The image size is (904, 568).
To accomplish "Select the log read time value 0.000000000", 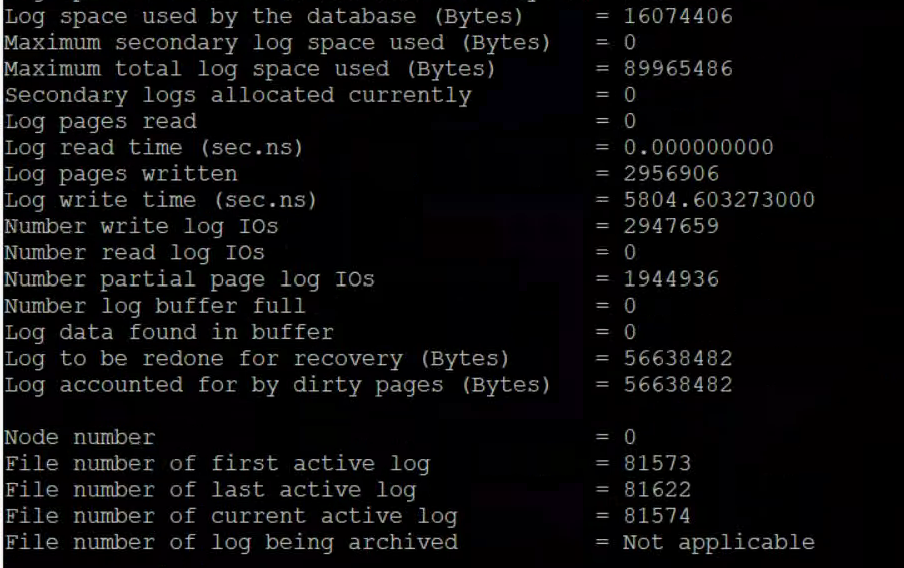I will coord(697,148).
